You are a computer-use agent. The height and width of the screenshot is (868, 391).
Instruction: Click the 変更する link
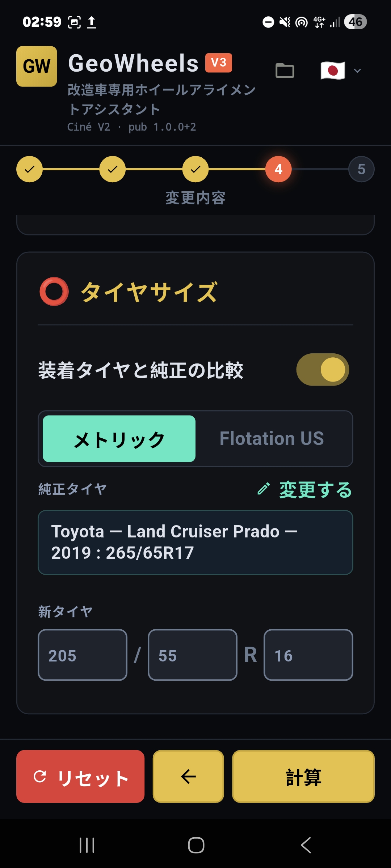[315, 490]
